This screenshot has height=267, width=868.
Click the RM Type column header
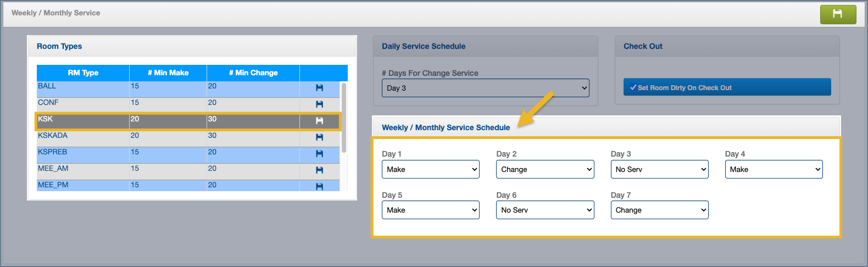coord(83,73)
